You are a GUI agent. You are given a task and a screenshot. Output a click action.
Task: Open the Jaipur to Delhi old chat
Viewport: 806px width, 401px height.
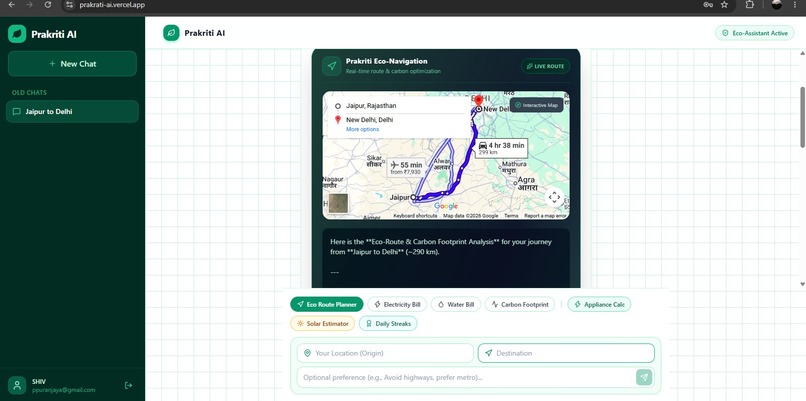(72, 112)
